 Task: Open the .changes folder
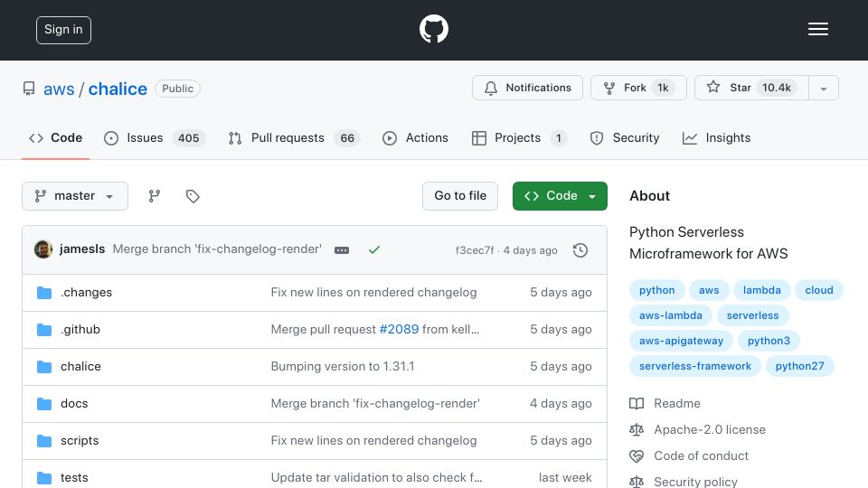point(87,292)
